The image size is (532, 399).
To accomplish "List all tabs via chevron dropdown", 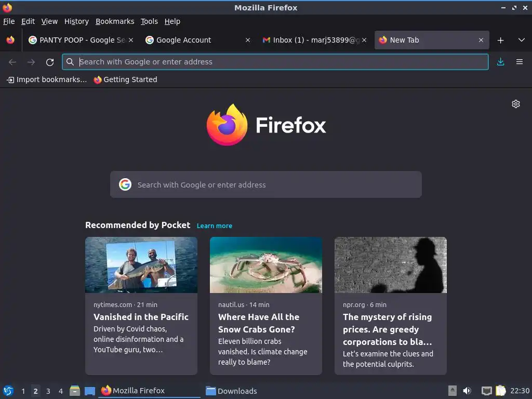I will tap(522, 40).
